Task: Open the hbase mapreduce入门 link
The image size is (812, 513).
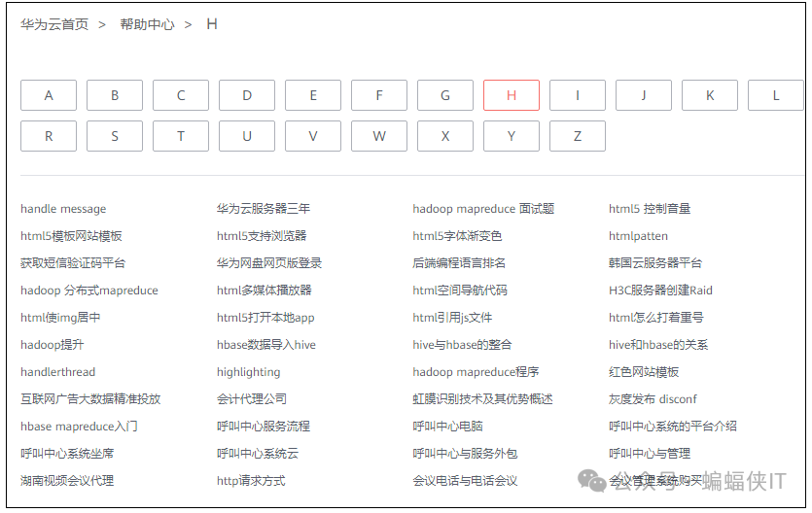Action: [79, 427]
